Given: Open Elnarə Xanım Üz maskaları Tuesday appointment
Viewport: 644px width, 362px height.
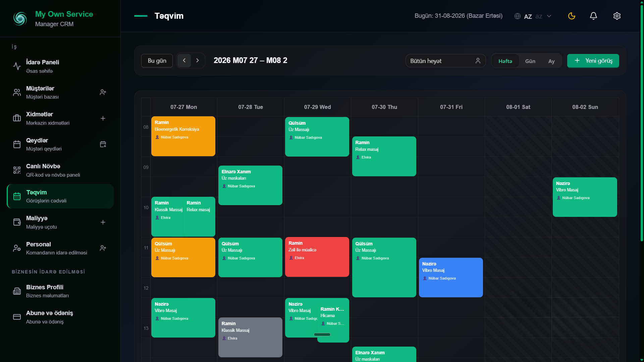Looking at the screenshot, I should click(x=250, y=185).
